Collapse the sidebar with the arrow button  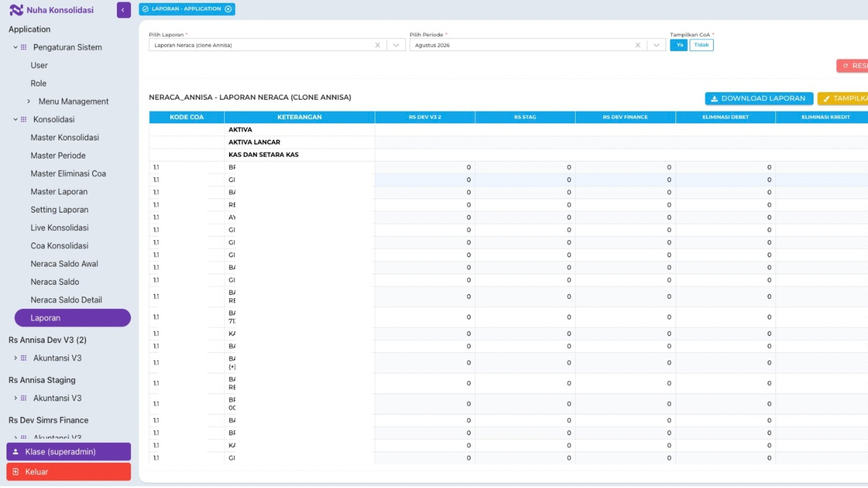(x=124, y=10)
